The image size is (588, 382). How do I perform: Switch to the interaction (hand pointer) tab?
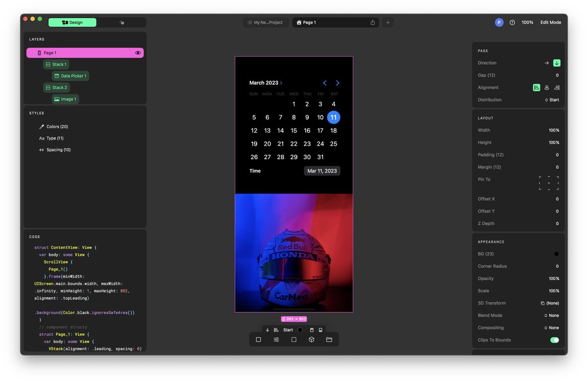tap(122, 23)
